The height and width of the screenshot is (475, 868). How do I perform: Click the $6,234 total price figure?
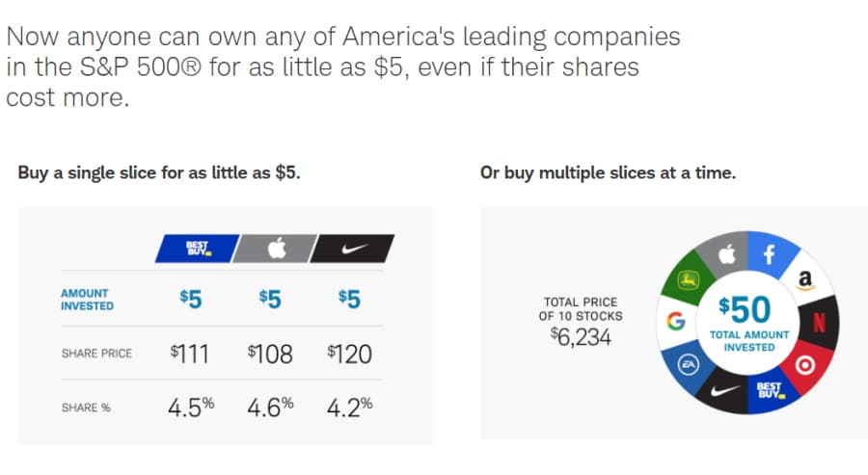pyautogui.click(x=581, y=337)
